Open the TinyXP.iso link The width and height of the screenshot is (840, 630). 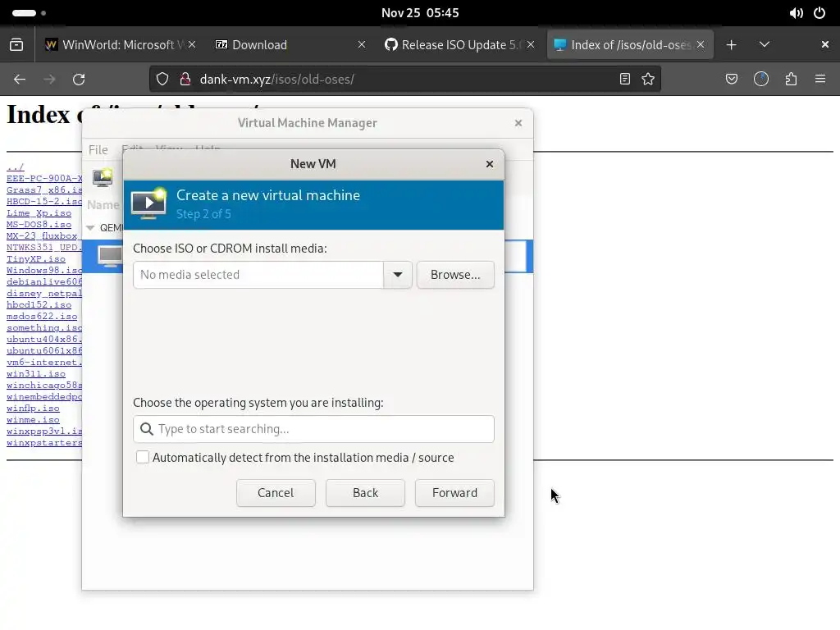coord(36,258)
